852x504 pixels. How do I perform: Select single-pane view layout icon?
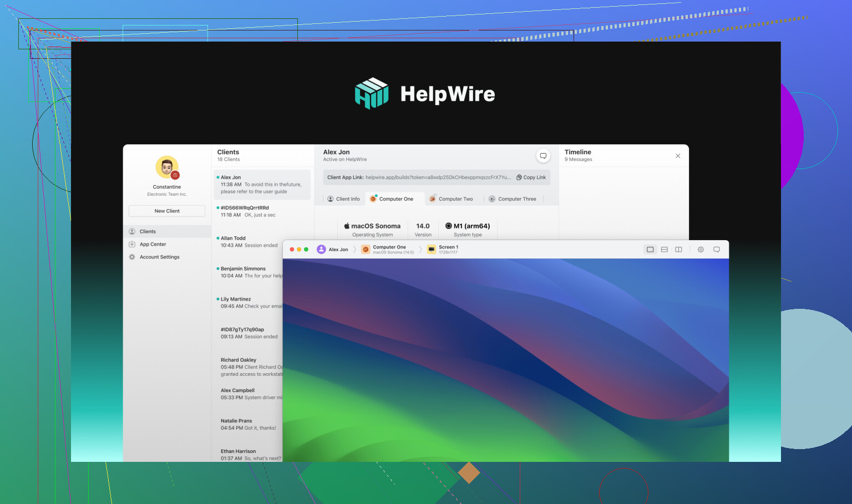tap(650, 250)
